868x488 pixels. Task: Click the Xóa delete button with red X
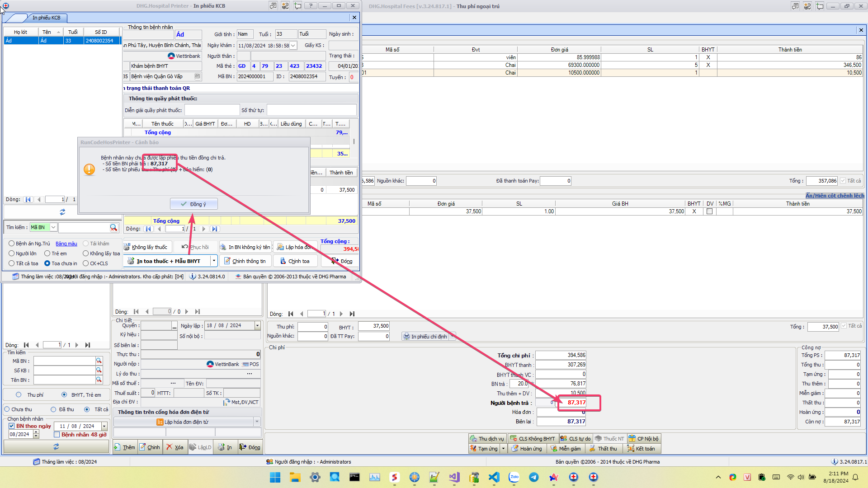click(175, 447)
